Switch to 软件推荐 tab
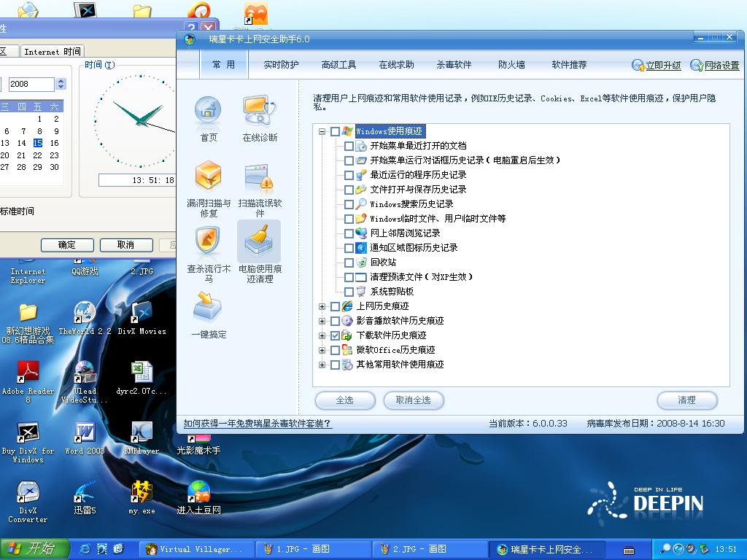747x560 pixels. [x=569, y=65]
